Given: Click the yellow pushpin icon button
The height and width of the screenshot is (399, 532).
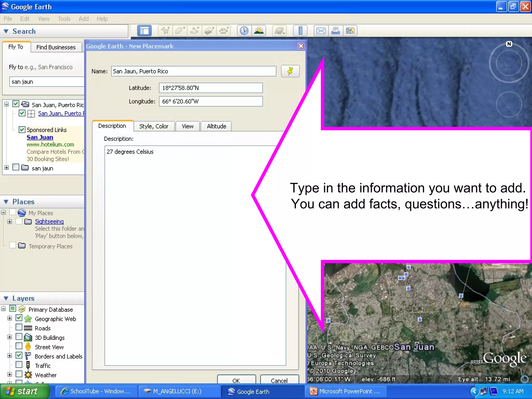Looking at the screenshot, I should [290, 71].
